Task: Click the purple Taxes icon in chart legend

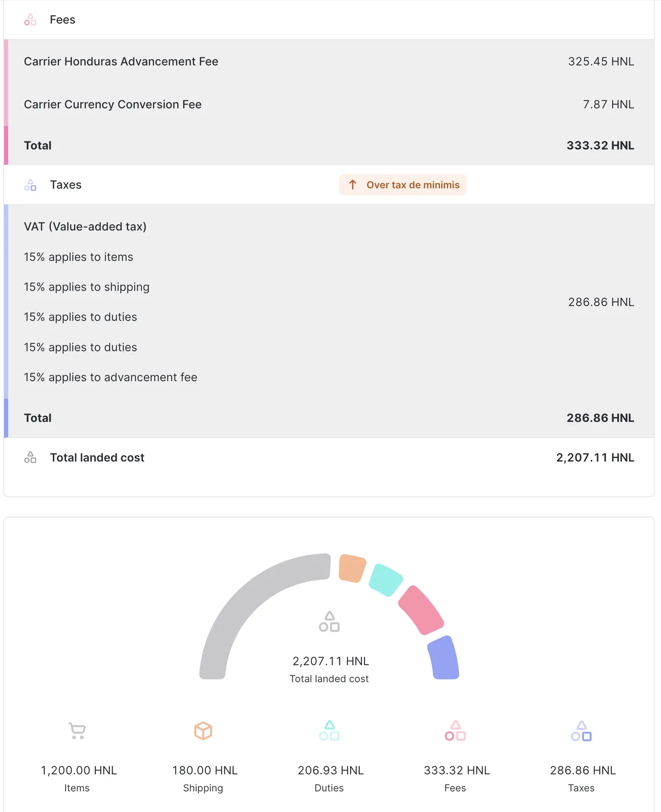Action: (x=581, y=730)
